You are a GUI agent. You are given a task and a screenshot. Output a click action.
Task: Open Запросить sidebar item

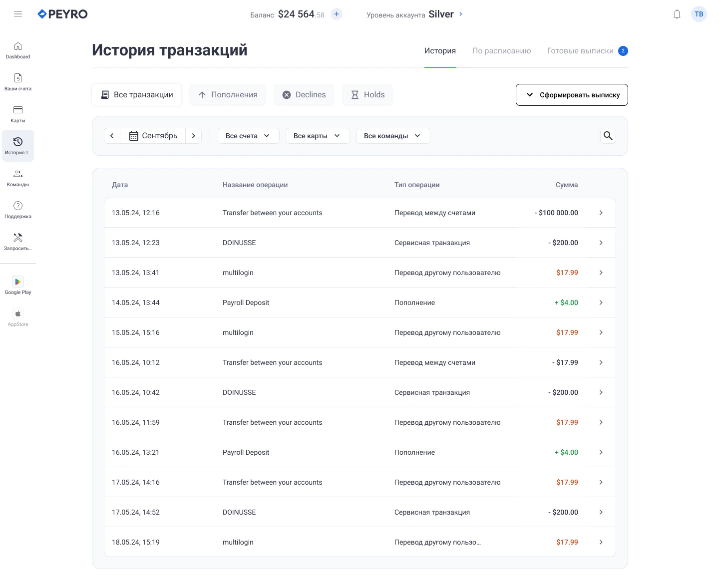pyautogui.click(x=18, y=242)
